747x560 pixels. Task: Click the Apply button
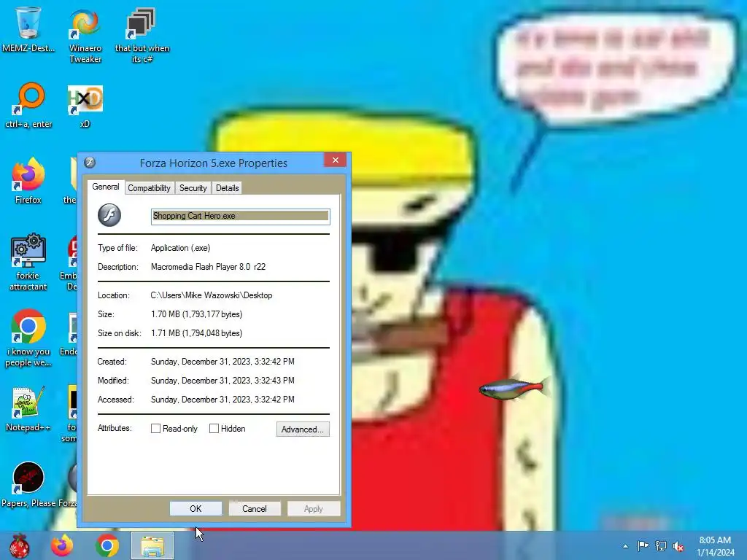pos(314,508)
